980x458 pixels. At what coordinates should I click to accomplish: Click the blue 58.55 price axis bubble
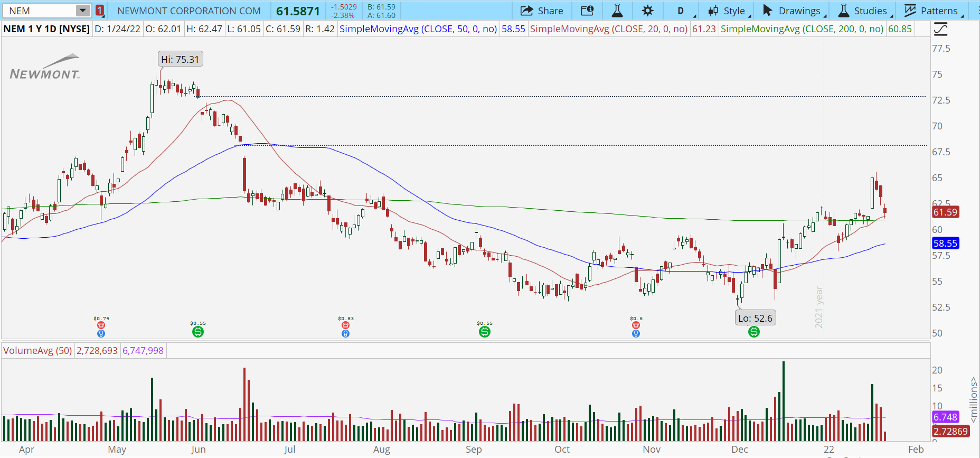[x=945, y=243]
